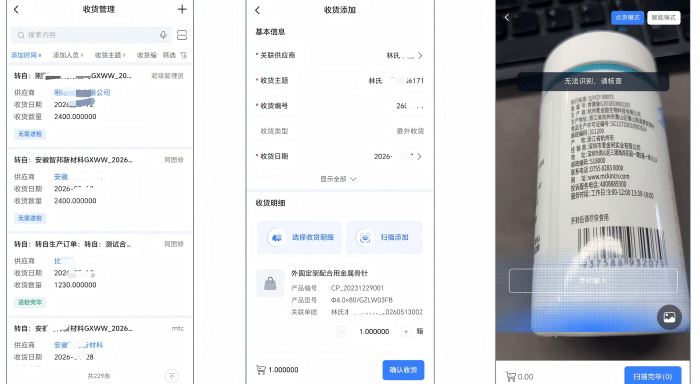Tap cart icon showing 1.000000
The height and width of the screenshot is (384, 700).
click(x=260, y=370)
